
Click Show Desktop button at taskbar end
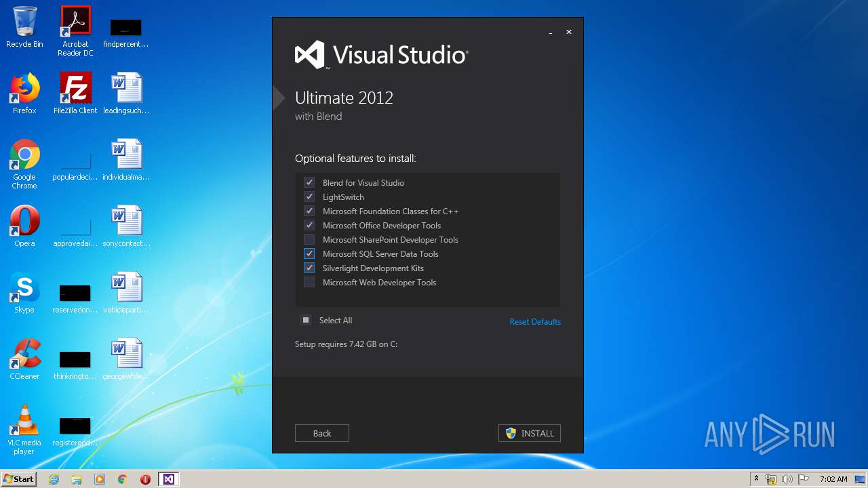(x=861, y=479)
